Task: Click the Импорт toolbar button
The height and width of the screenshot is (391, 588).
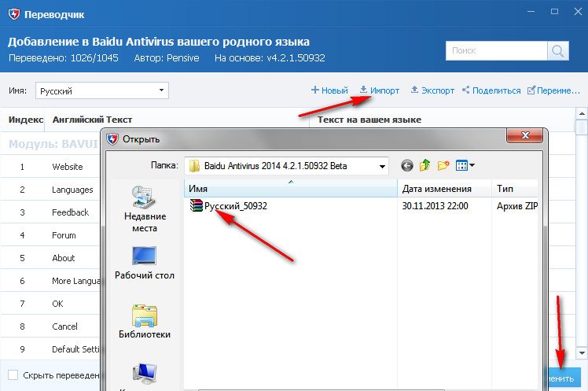Action: pyautogui.click(x=380, y=90)
